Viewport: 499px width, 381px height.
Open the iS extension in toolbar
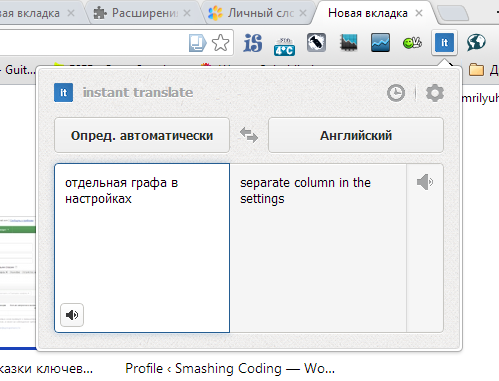point(253,43)
